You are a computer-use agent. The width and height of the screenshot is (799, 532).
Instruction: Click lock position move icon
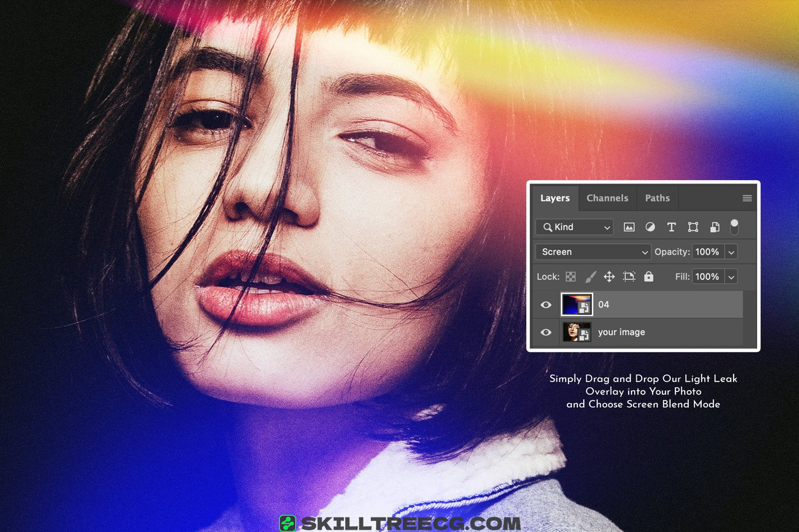tap(609, 277)
